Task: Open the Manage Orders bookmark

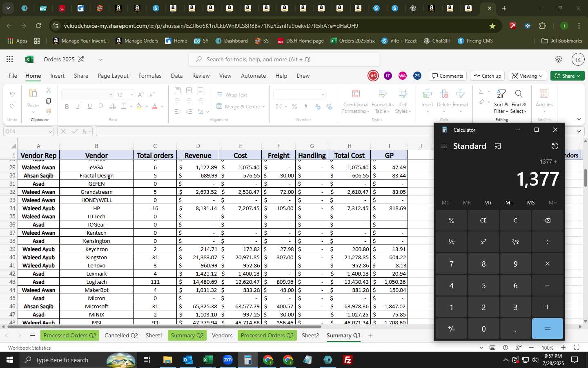Action: [137, 41]
